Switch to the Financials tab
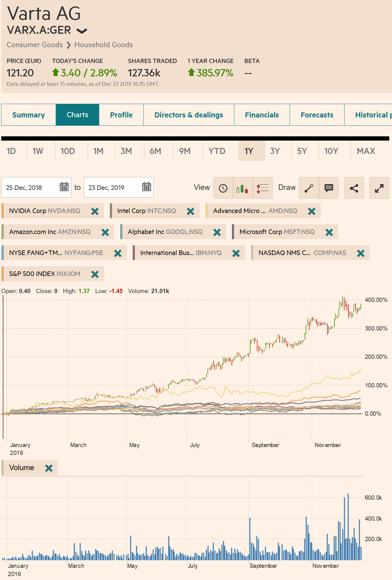This screenshot has height=580, width=392. click(262, 115)
